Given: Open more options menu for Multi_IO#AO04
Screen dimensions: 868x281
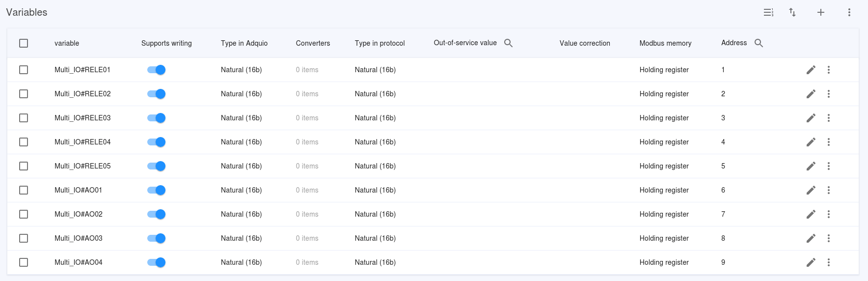Looking at the screenshot, I should tap(828, 262).
